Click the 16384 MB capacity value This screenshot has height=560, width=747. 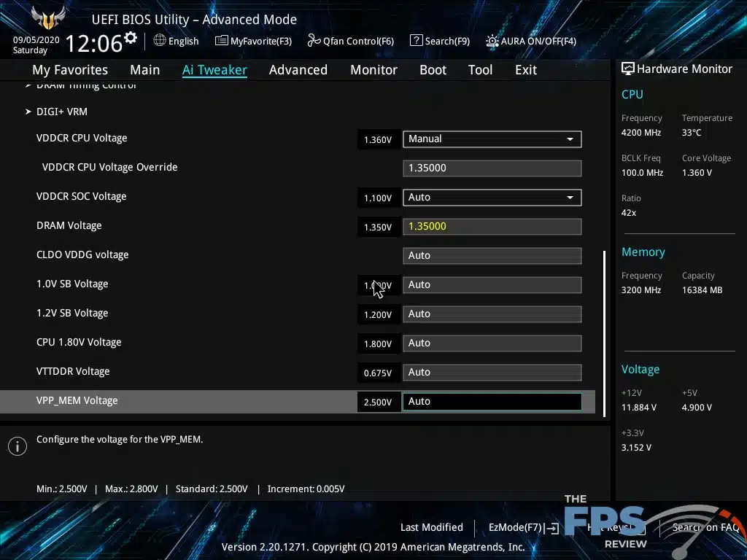(x=702, y=290)
